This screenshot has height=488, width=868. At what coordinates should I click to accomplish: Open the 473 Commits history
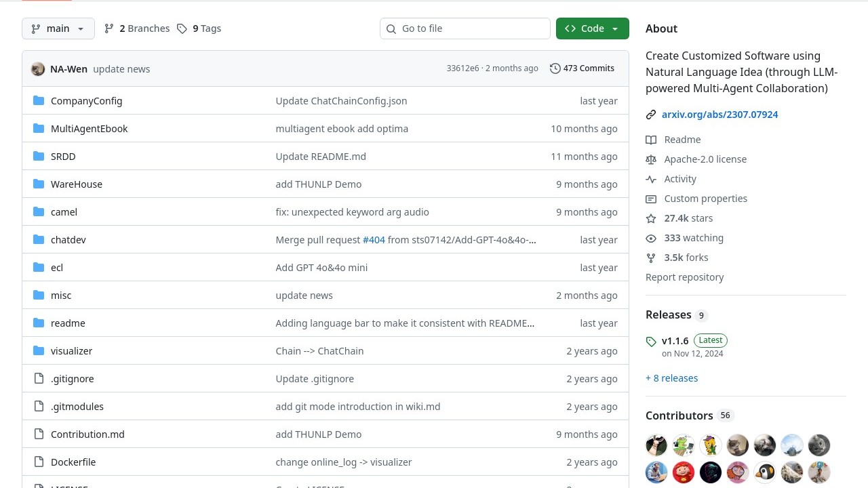pyautogui.click(x=582, y=68)
